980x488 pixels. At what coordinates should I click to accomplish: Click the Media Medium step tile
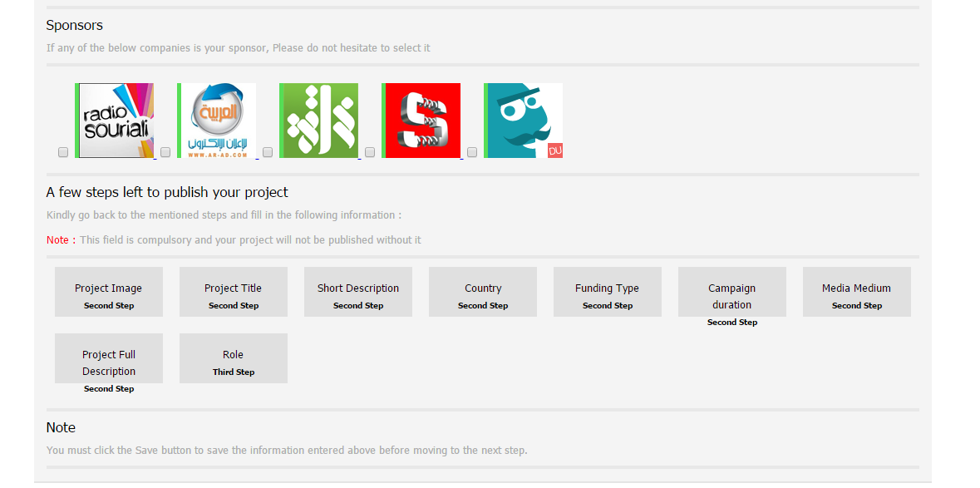point(857,292)
